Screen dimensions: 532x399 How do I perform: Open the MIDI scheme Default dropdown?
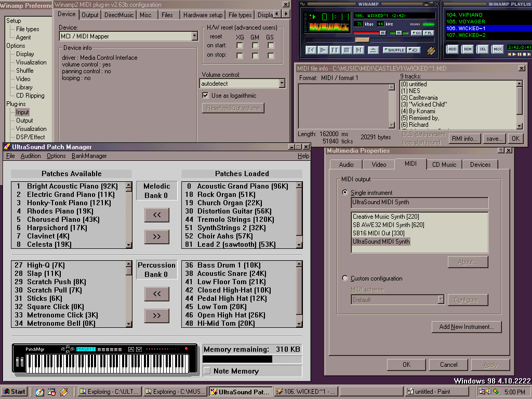[x=441, y=300]
